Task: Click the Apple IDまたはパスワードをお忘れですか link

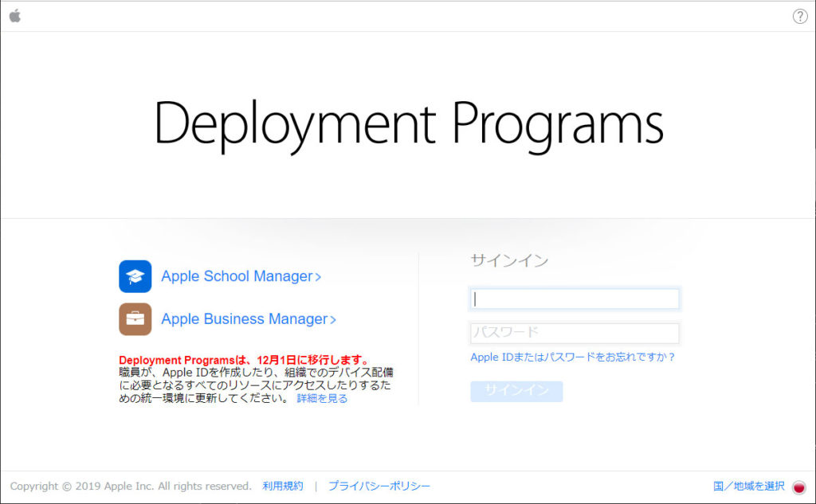Action: [572, 357]
